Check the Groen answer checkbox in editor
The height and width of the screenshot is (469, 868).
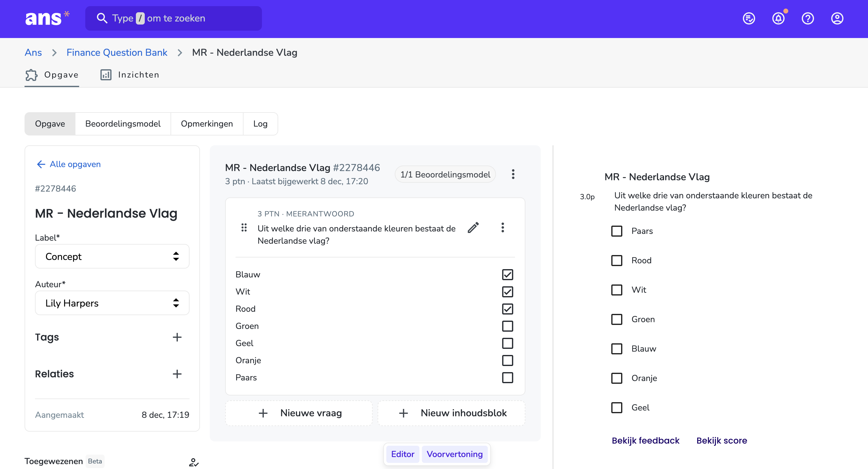tap(507, 326)
